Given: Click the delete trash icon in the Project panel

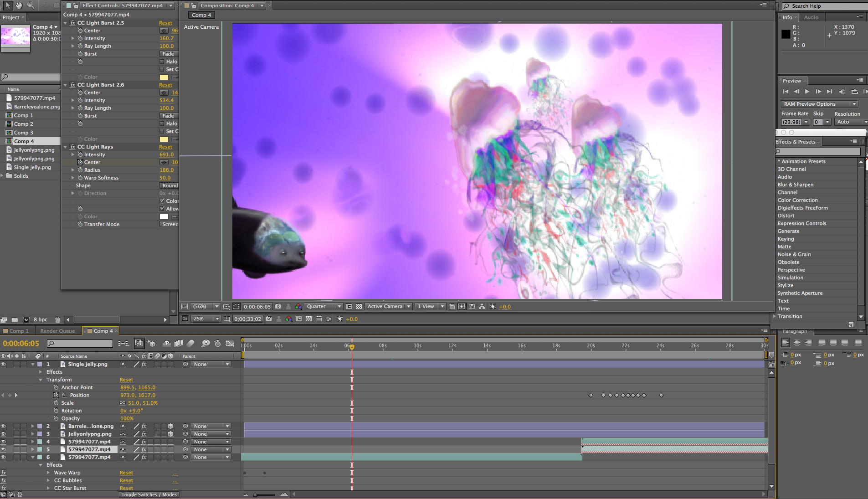Looking at the screenshot, I should [x=57, y=320].
